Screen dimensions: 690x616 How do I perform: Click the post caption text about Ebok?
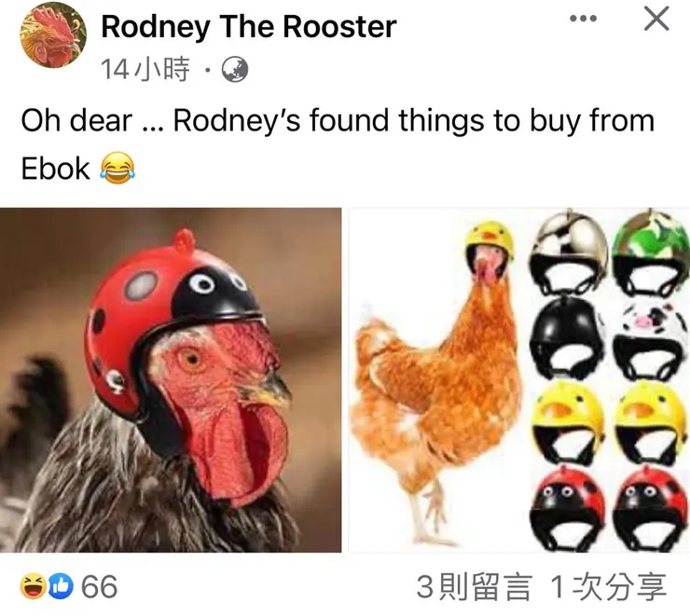pyautogui.click(x=338, y=144)
